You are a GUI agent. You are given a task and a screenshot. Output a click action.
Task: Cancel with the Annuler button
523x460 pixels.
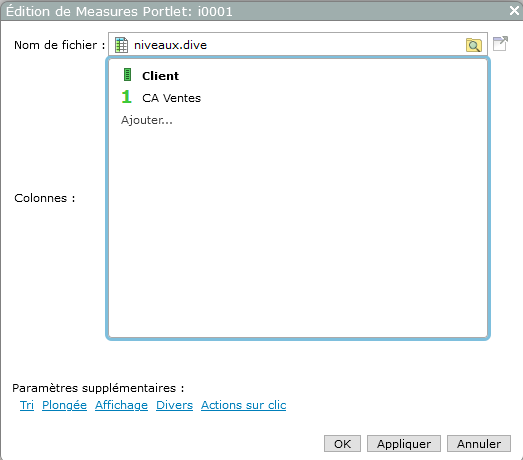479,444
